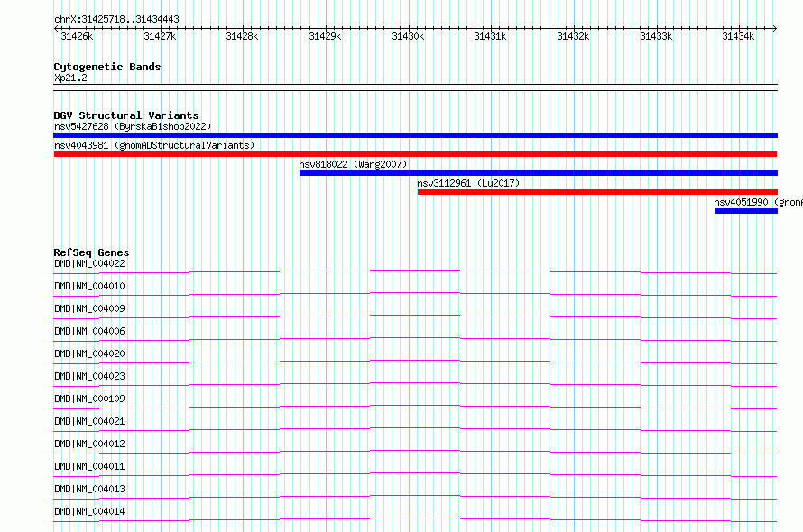Click the 31430k ruler tick label
The image size is (803, 532).
pos(408,36)
